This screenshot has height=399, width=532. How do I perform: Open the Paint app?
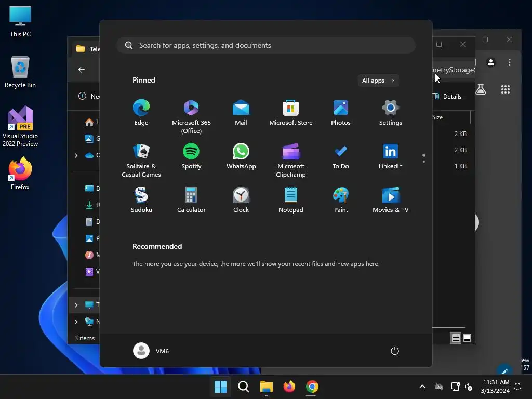[x=341, y=200]
